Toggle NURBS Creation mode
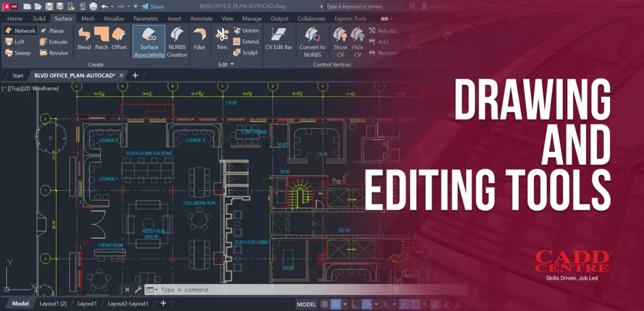This screenshot has width=644, height=311. [x=177, y=40]
